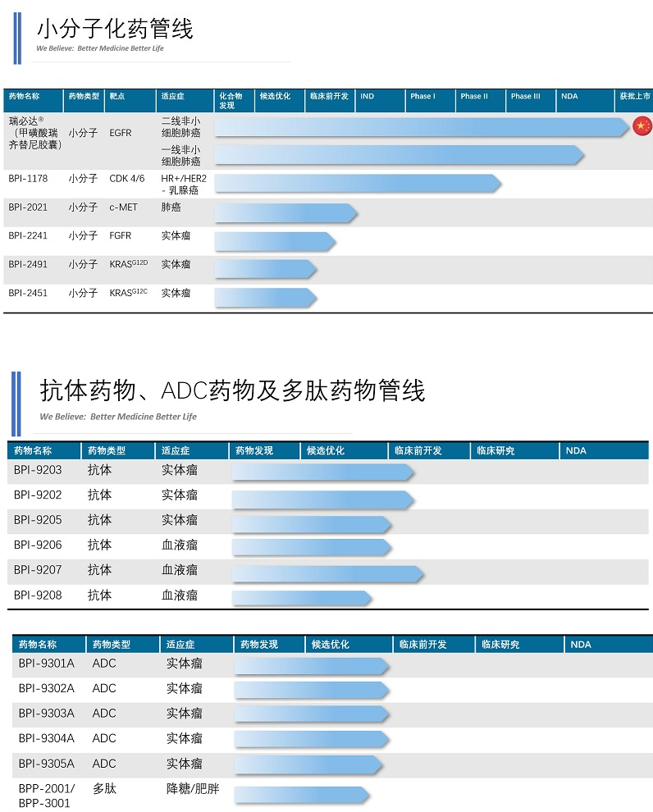The width and height of the screenshot is (653, 812).
Task: Click the BPI-2241 drug name
Action: click(x=28, y=235)
